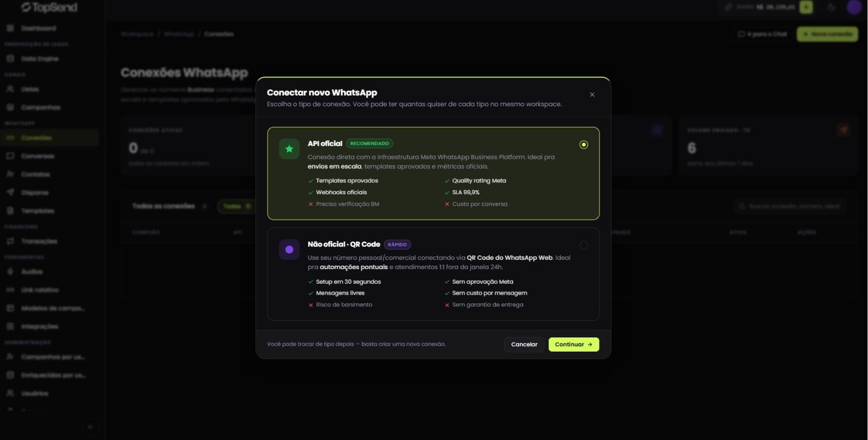
Task: Click the Modelos de campanha icon
Action: click(x=10, y=308)
